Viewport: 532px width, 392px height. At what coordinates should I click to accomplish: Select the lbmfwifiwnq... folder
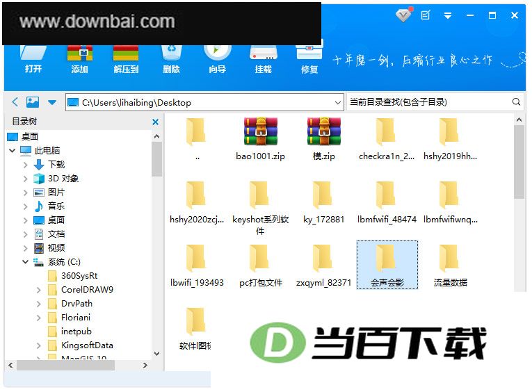coord(450,202)
